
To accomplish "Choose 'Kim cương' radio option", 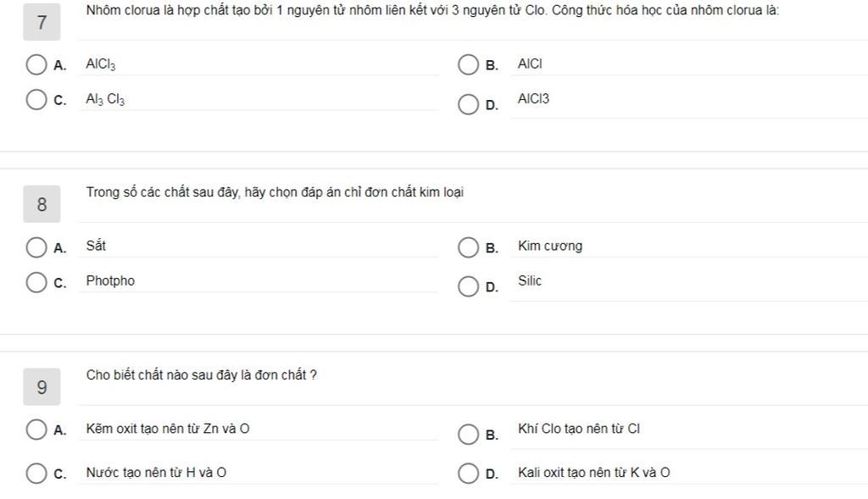I will point(469,247).
